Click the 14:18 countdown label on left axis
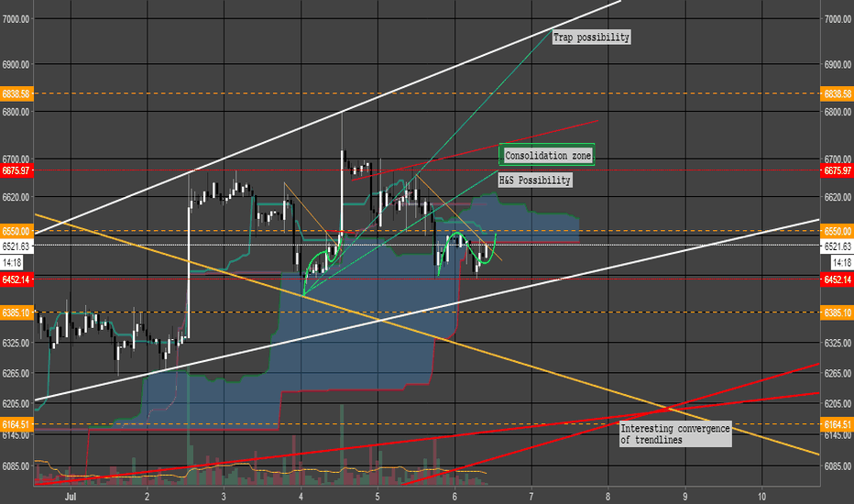 (12, 263)
